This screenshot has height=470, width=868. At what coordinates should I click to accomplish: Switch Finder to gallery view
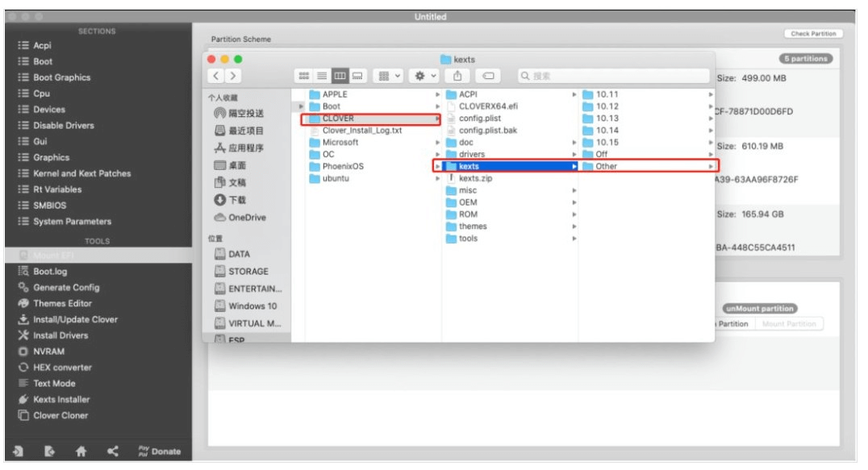pos(357,76)
